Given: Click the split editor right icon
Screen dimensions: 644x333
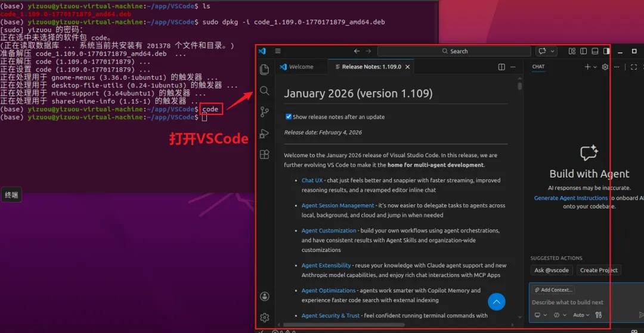Looking at the screenshot, I should point(501,67).
